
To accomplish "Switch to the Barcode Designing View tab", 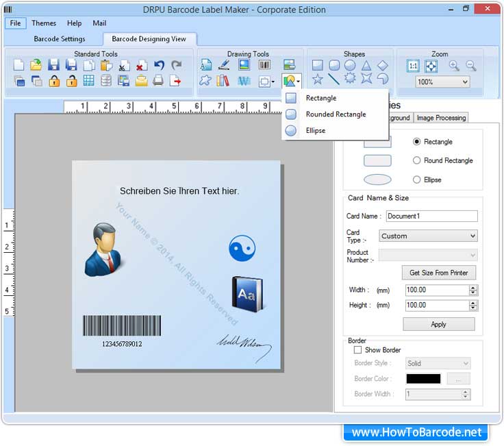I will tap(149, 39).
